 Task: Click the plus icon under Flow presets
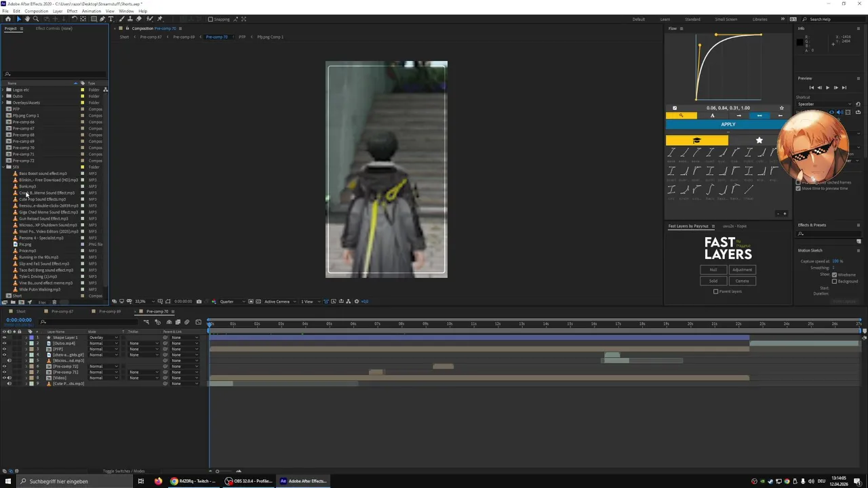click(x=785, y=213)
